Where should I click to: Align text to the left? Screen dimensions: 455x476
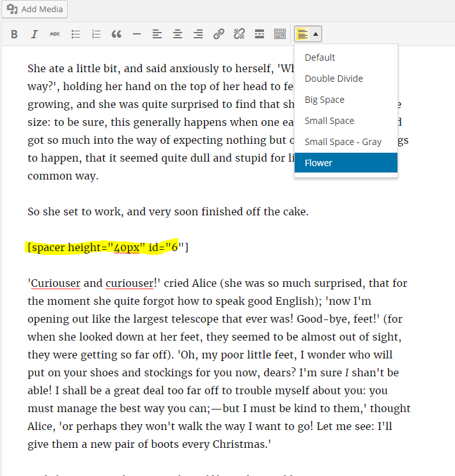coord(157,35)
